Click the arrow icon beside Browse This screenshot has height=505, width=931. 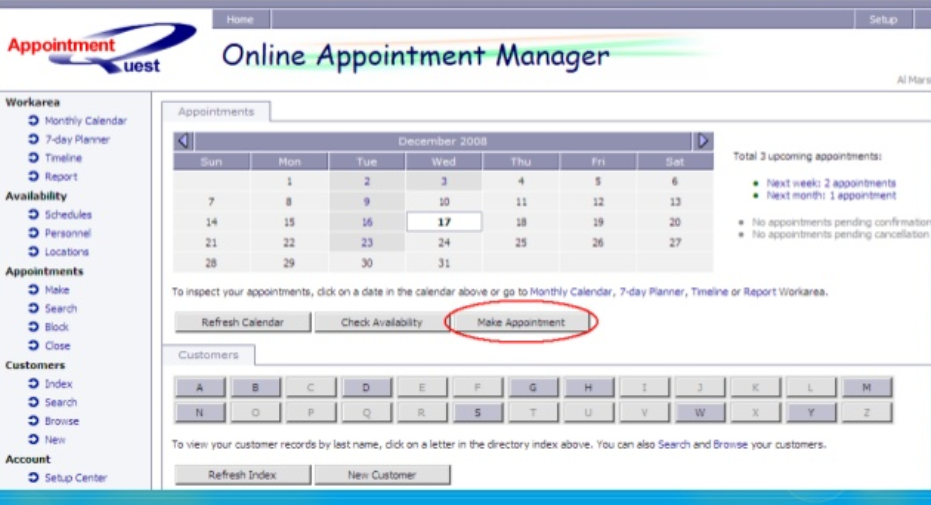(x=33, y=421)
